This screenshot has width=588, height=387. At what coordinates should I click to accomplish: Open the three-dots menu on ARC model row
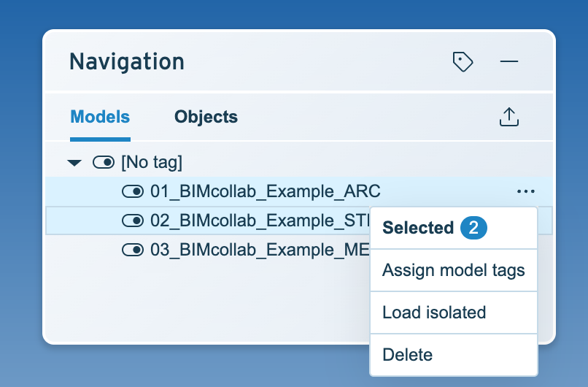(526, 191)
